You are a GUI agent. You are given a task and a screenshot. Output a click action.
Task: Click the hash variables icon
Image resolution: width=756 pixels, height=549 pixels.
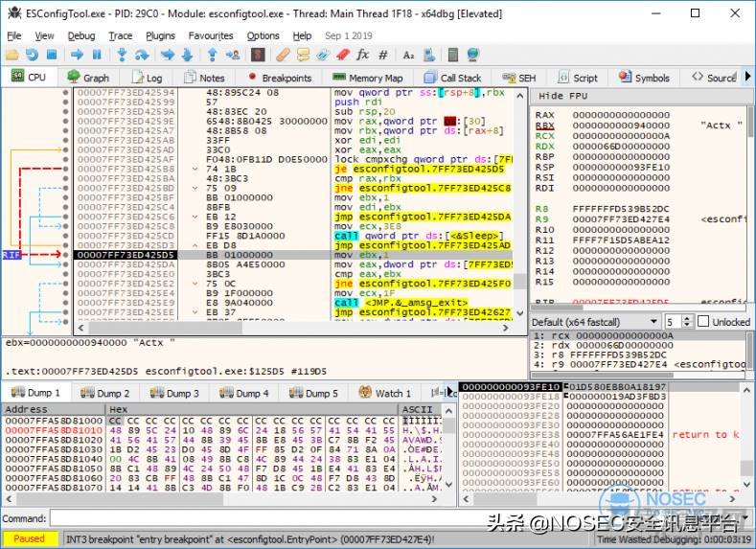[x=383, y=55]
